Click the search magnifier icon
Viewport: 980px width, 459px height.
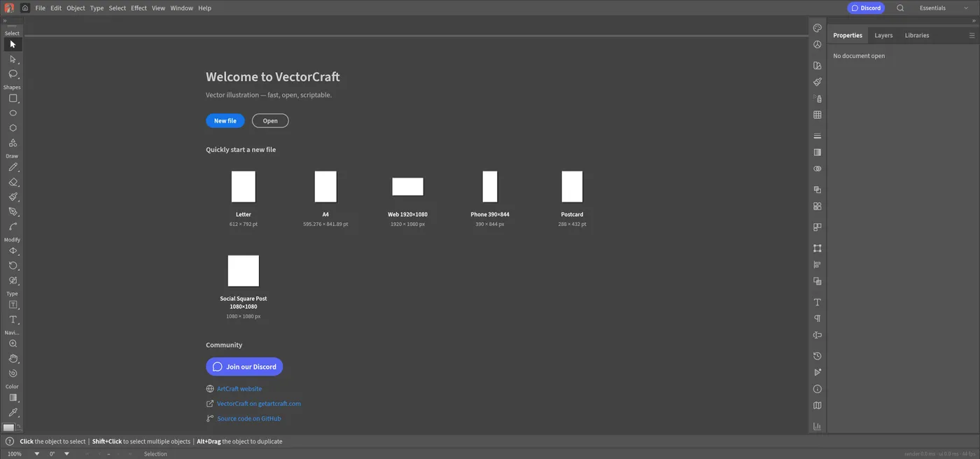click(900, 8)
